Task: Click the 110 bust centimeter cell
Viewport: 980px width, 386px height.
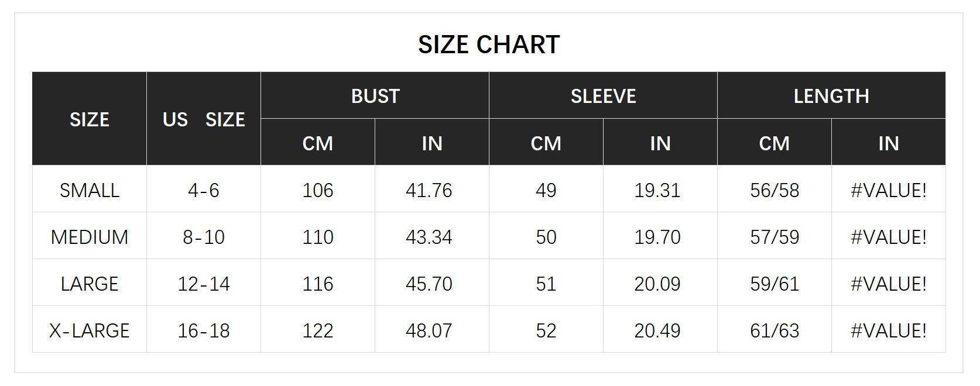Action: tap(317, 237)
